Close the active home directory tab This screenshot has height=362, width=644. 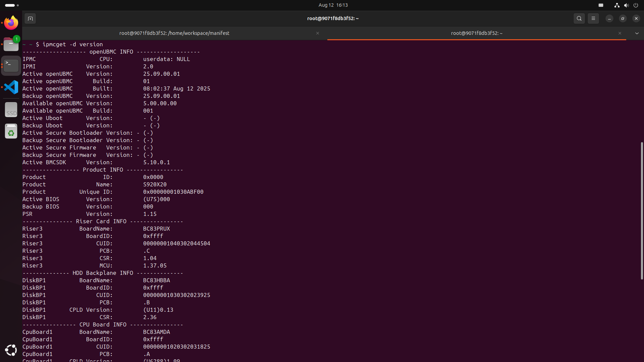[620, 33]
